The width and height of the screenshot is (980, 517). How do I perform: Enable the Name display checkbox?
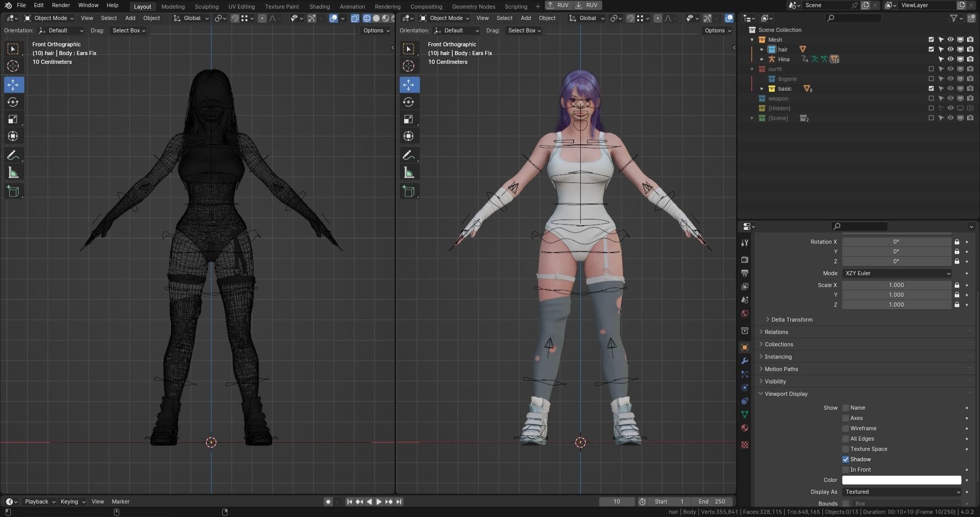pos(845,408)
